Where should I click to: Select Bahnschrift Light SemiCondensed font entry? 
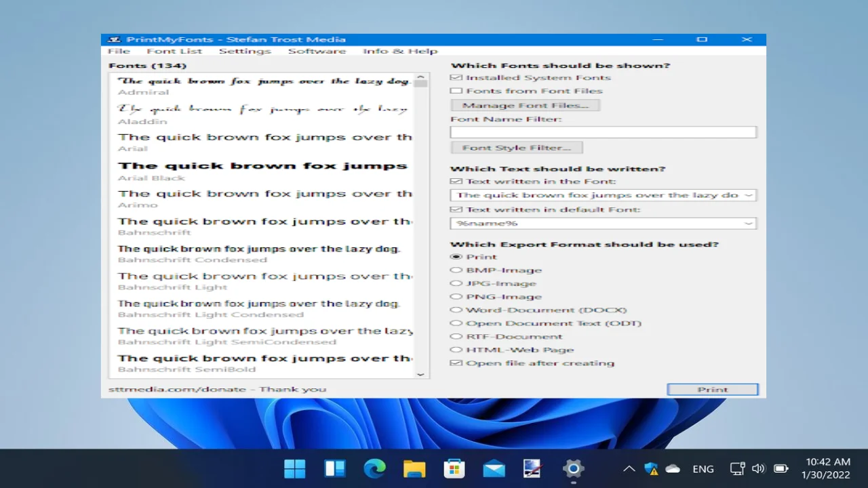tap(260, 336)
